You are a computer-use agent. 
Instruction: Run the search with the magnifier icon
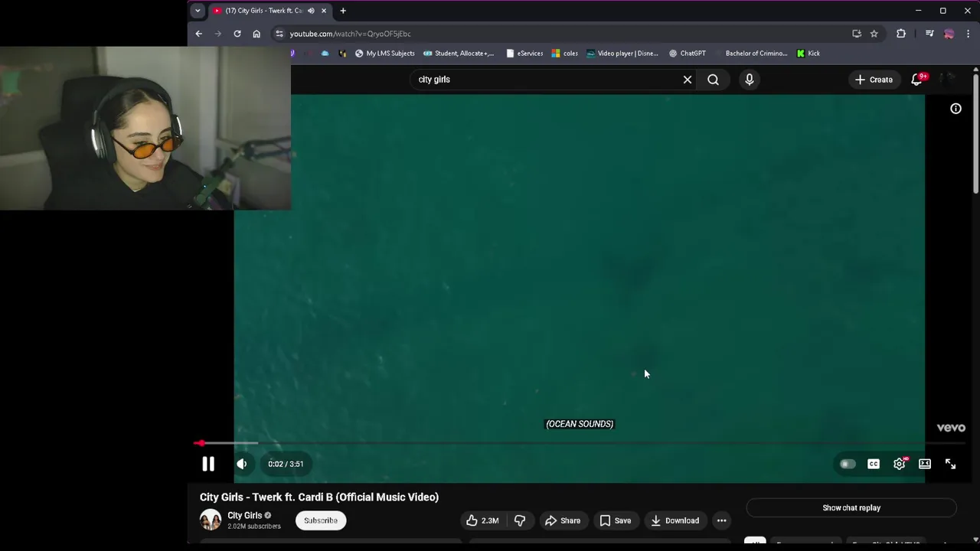tap(713, 80)
